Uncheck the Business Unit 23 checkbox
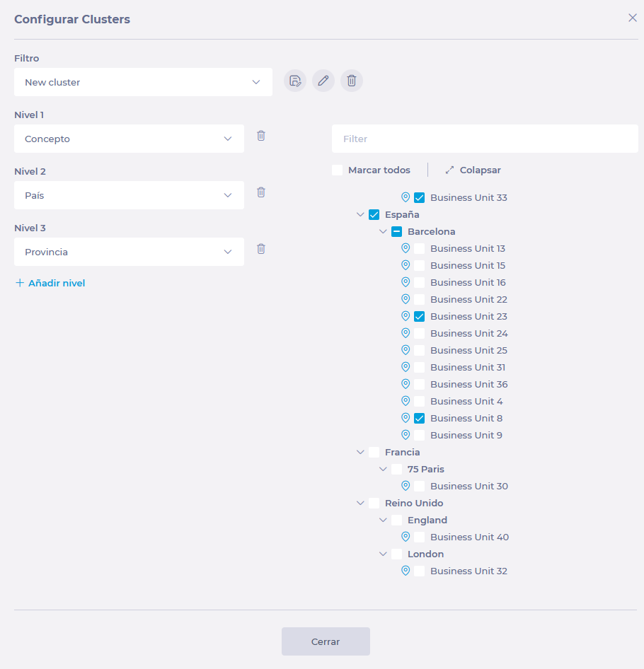 tap(420, 317)
